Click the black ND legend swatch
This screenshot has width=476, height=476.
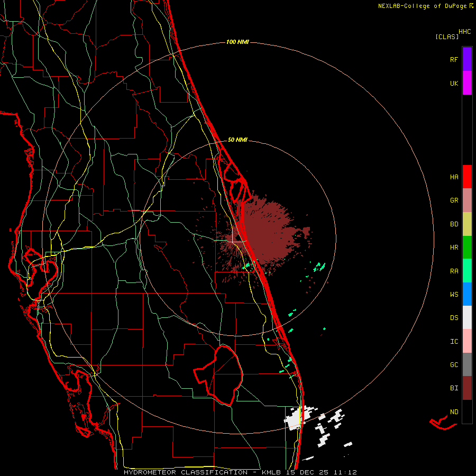point(467,411)
